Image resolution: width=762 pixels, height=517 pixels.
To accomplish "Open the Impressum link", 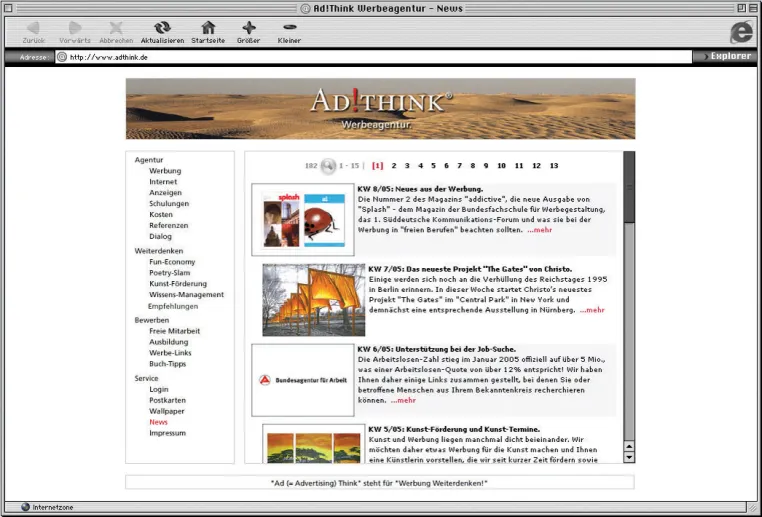I will [x=168, y=433].
